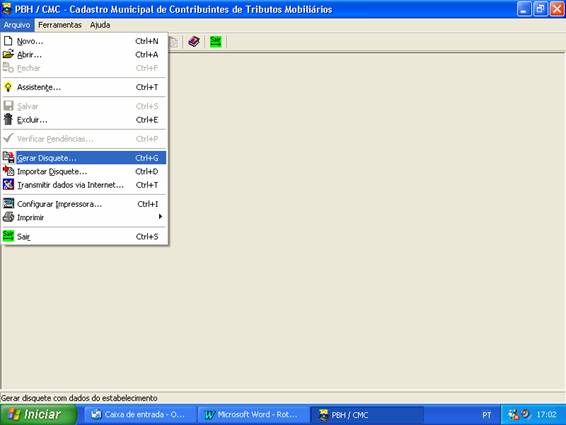Click the purple help book toolbar icon
The height and width of the screenshot is (425, 566).
tap(194, 42)
